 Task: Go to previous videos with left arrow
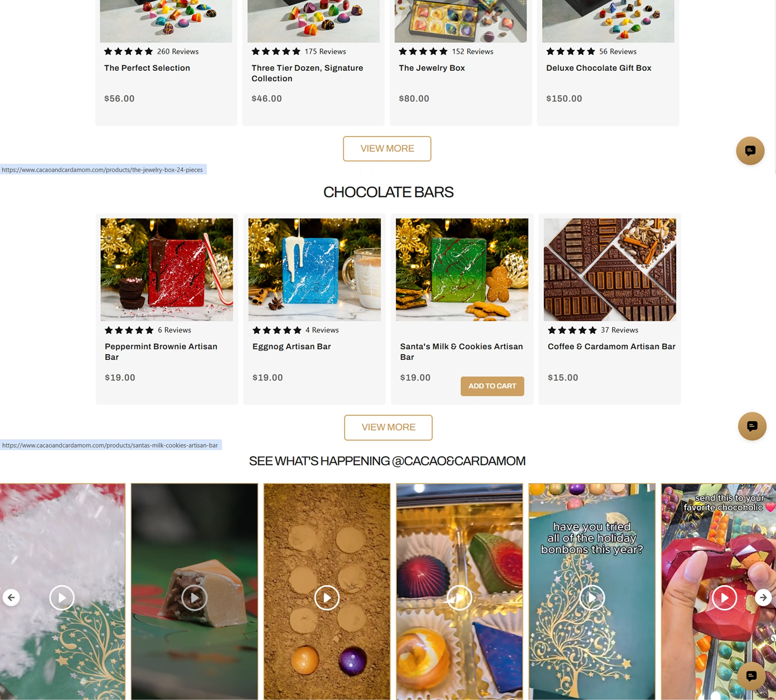[11, 597]
